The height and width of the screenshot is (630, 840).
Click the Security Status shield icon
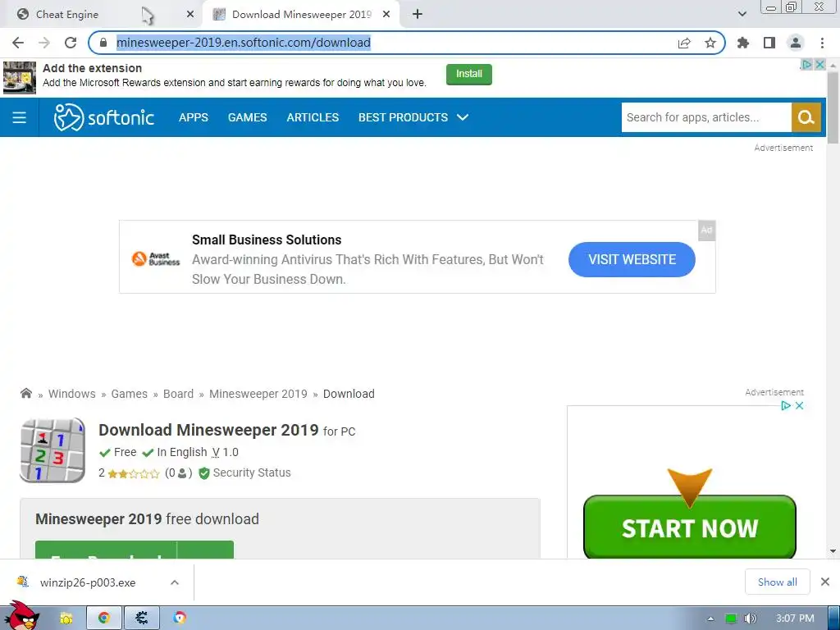tap(203, 473)
